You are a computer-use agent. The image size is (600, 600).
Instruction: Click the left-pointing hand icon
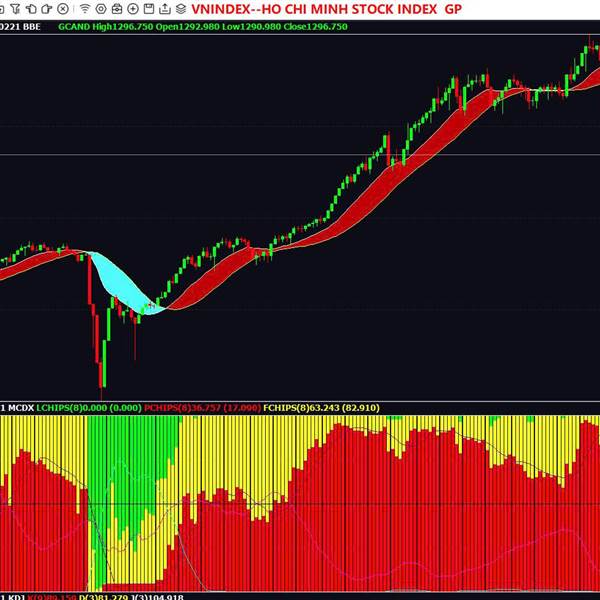(31, 8)
